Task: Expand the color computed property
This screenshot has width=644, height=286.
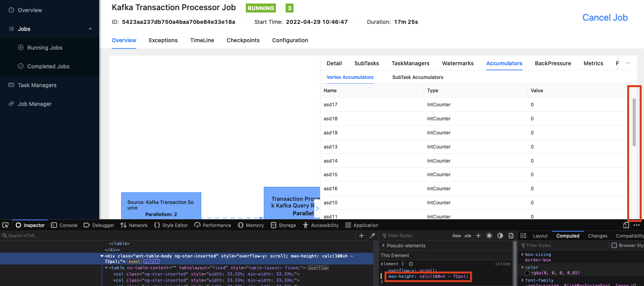Action: [522, 267]
